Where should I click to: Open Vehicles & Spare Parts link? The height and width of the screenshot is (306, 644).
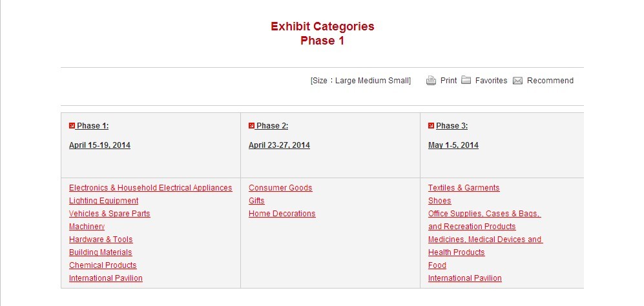109,214
